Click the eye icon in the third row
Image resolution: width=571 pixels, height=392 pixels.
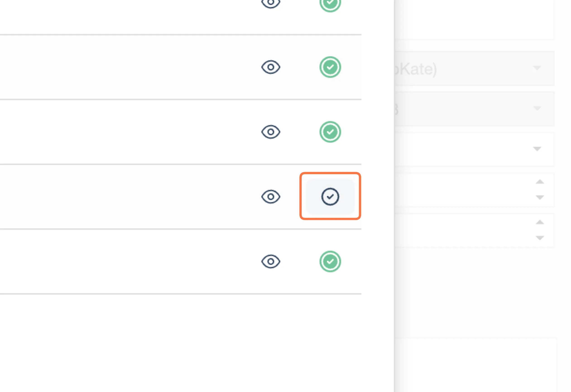coord(271,132)
